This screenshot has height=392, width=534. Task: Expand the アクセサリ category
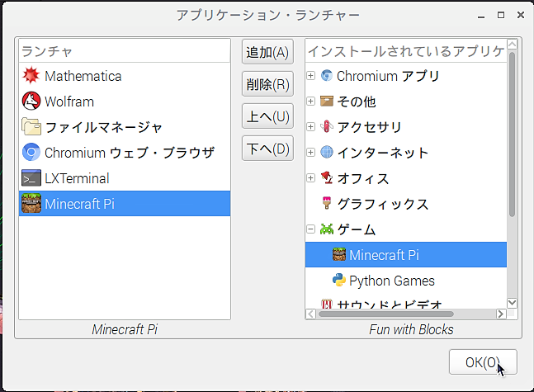(x=311, y=127)
